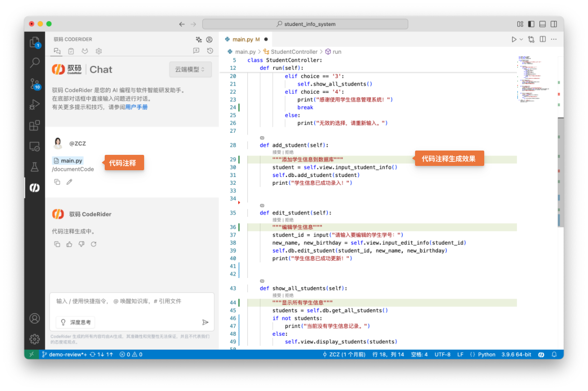Copy the user's main.py message
The image size is (588, 391).
pyautogui.click(x=57, y=182)
